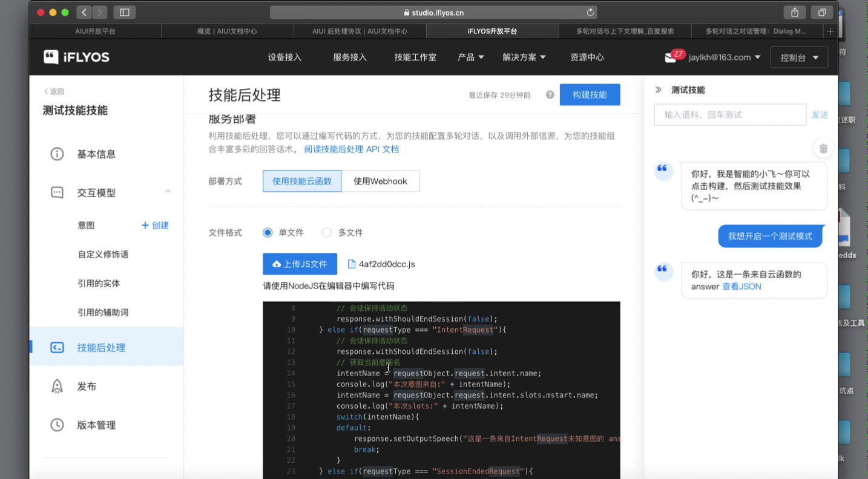868x479 pixels.
Task: Clear the chat with the trash icon
Action: click(x=823, y=148)
